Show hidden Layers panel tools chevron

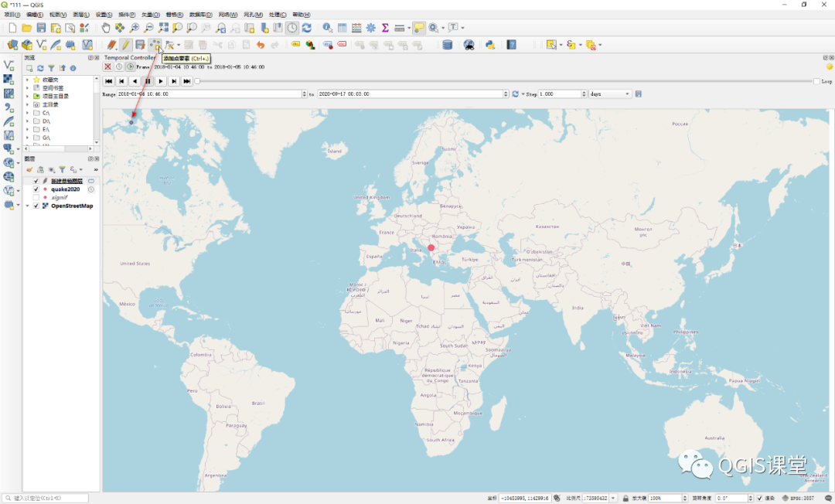[96, 169]
